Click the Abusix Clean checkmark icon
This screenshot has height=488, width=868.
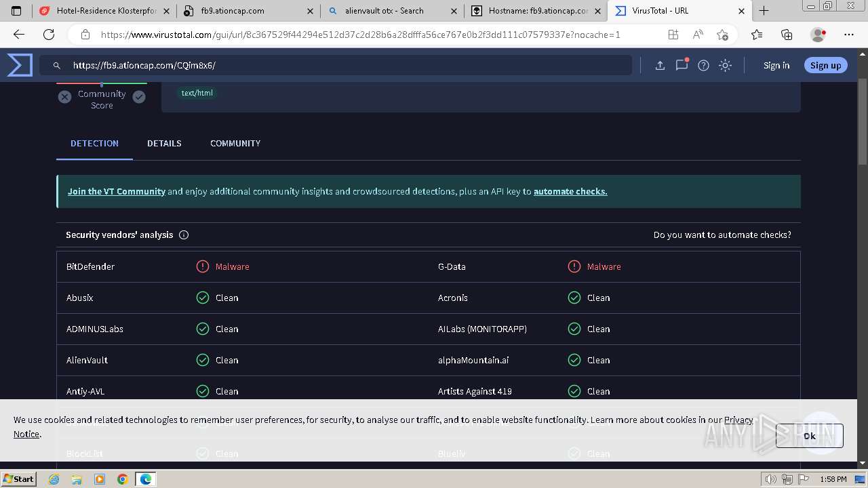(203, 298)
